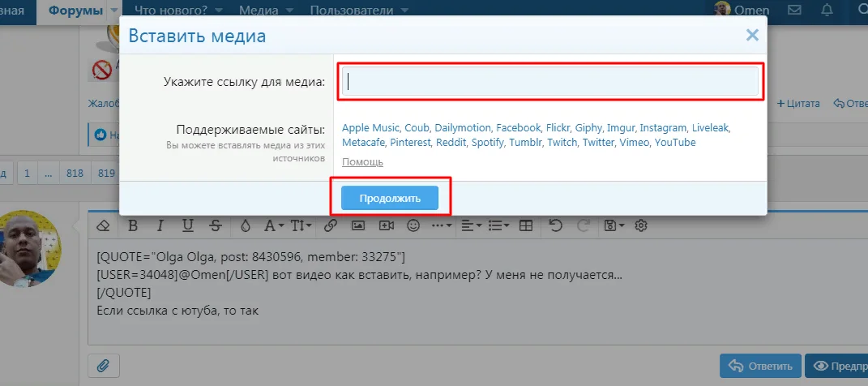
Task: Open the smilies emoji picker
Action: click(x=413, y=226)
